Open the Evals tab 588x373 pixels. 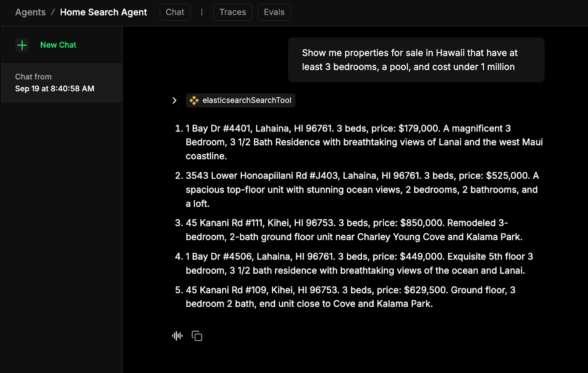(x=274, y=12)
